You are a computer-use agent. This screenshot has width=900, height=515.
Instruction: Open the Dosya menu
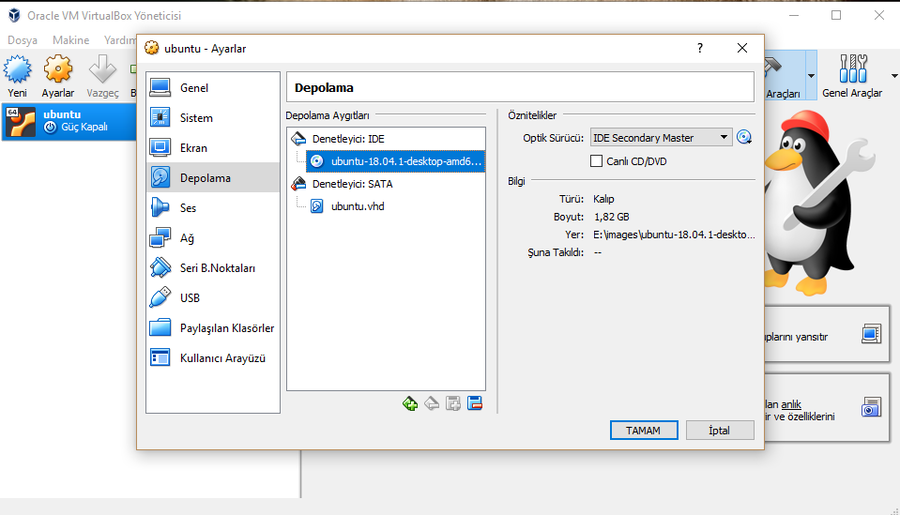pyautogui.click(x=22, y=40)
